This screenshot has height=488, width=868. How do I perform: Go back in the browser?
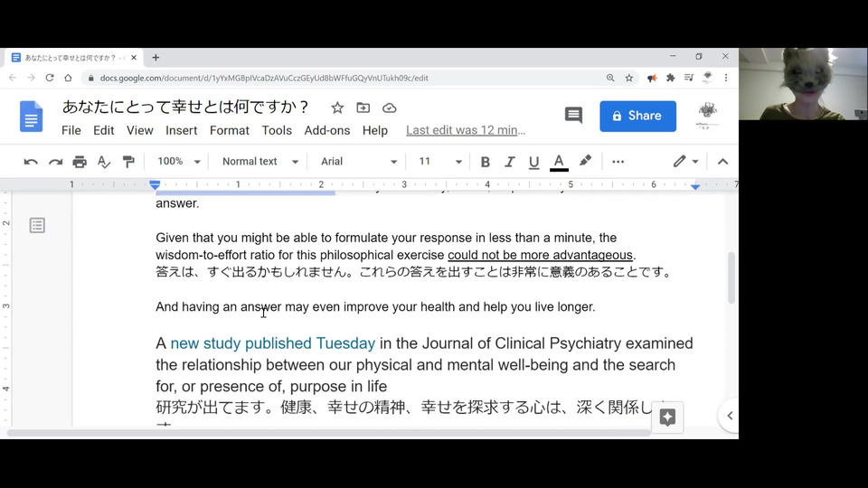pos(13,78)
